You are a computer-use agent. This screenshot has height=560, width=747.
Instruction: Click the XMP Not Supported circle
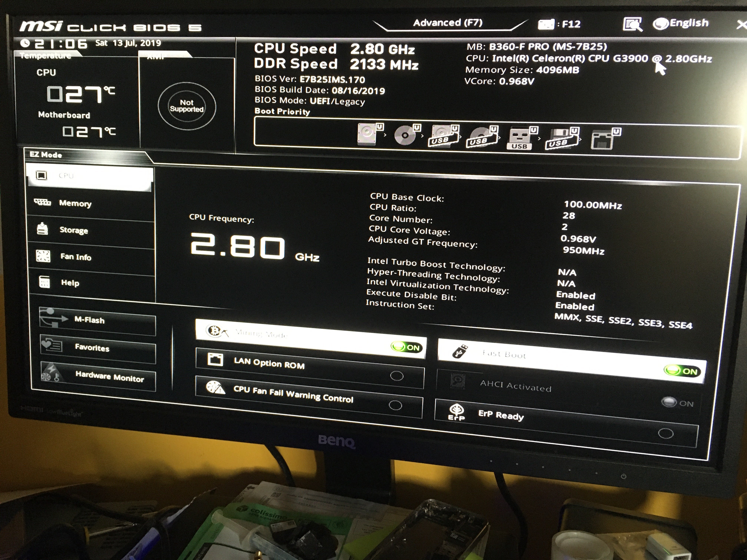pos(187,106)
